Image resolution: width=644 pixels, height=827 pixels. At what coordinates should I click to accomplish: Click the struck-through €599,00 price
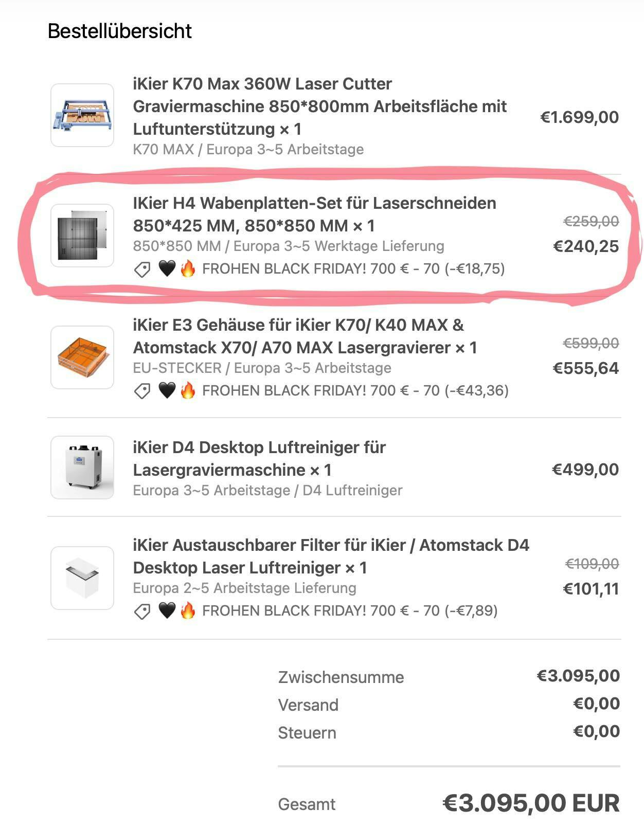click(x=591, y=343)
